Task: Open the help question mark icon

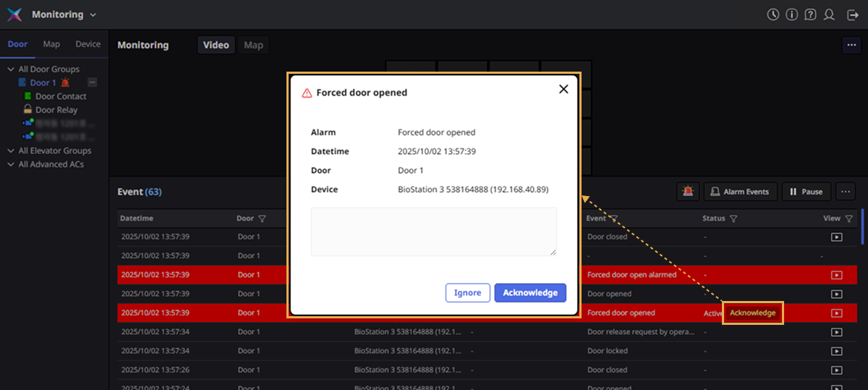Action: tap(811, 14)
